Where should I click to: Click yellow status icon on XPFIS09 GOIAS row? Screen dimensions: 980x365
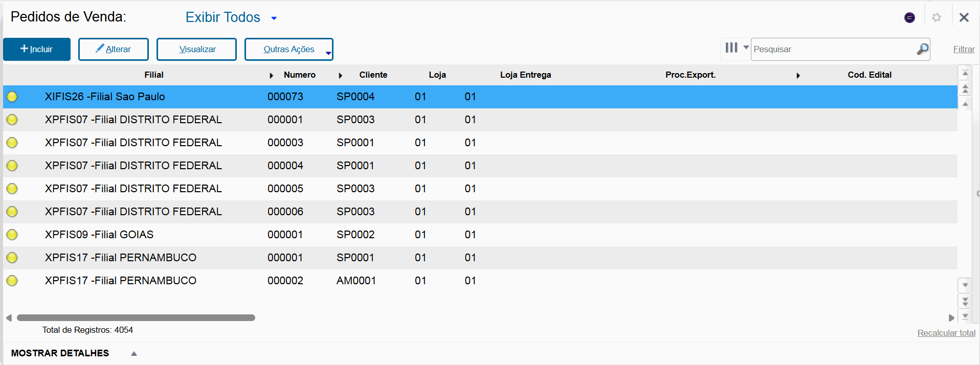point(12,235)
